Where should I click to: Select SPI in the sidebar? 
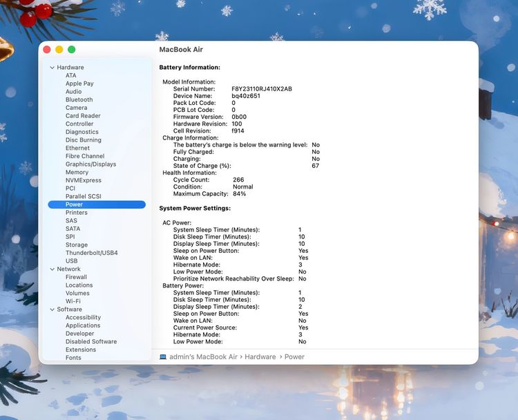[x=70, y=237]
